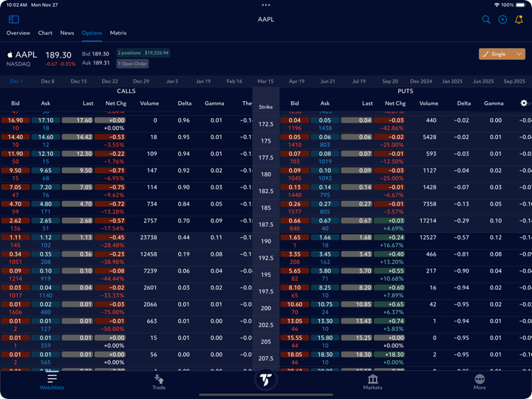The height and width of the screenshot is (399, 532).
Task: Switch to the Chart tab
Action: (45, 33)
